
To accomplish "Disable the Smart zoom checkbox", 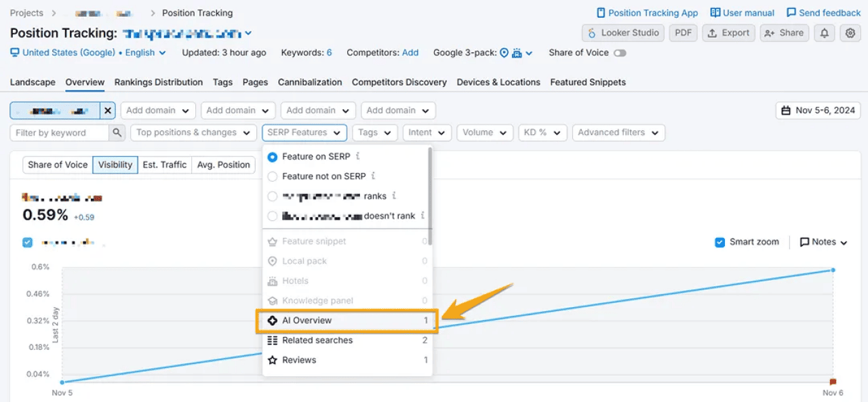I will point(719,241).
